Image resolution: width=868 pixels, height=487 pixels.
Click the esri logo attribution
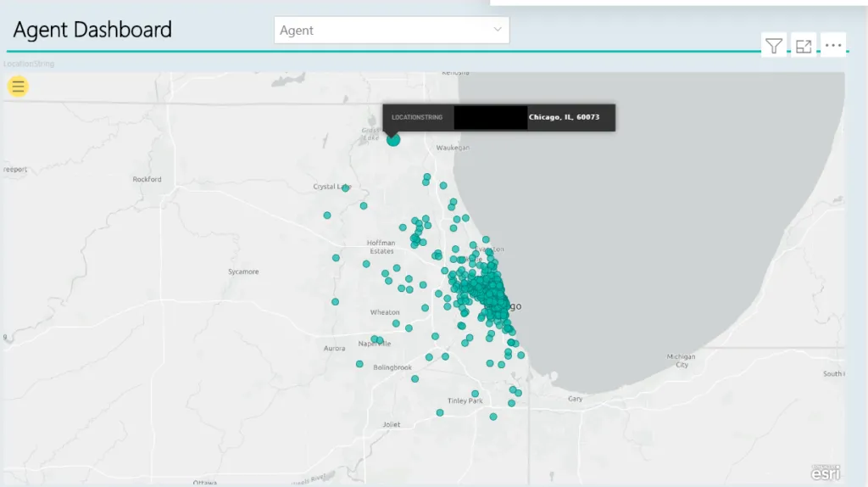[x=826, y=473]
